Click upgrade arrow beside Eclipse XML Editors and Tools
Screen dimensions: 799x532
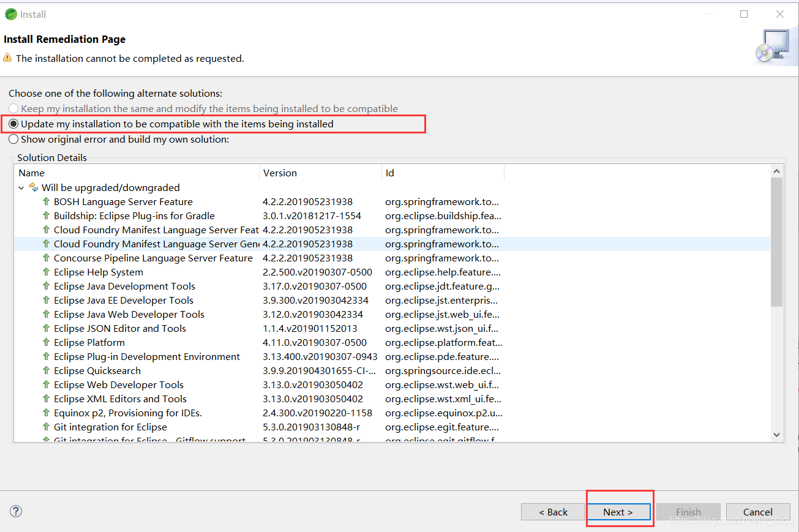pyautogui.click(x=46, y=399)
